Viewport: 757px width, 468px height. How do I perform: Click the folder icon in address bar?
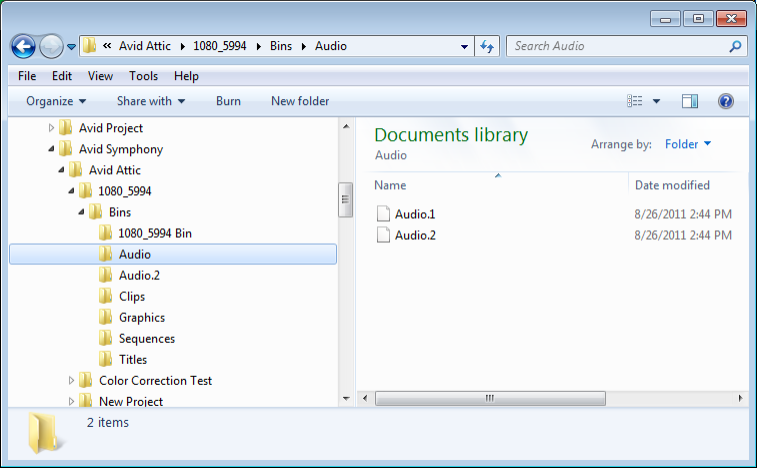(89, 46)
